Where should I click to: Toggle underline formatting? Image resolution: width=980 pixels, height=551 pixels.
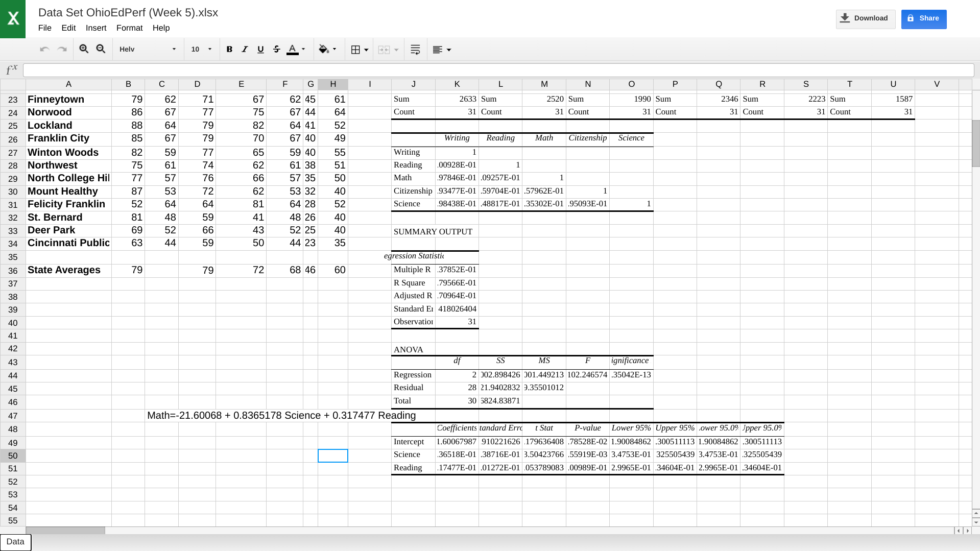260,50
